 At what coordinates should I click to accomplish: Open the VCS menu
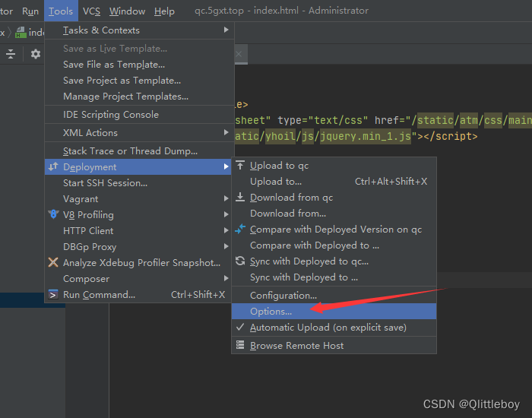(x=91, y=11)
